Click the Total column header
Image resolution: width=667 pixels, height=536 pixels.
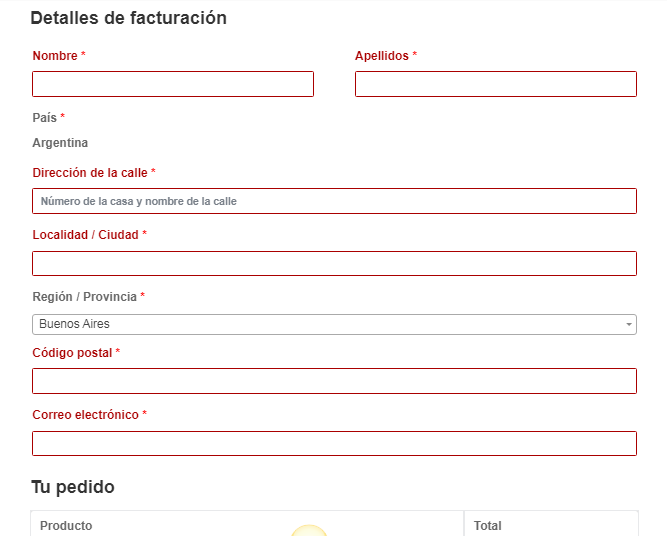tap(487, 526)
